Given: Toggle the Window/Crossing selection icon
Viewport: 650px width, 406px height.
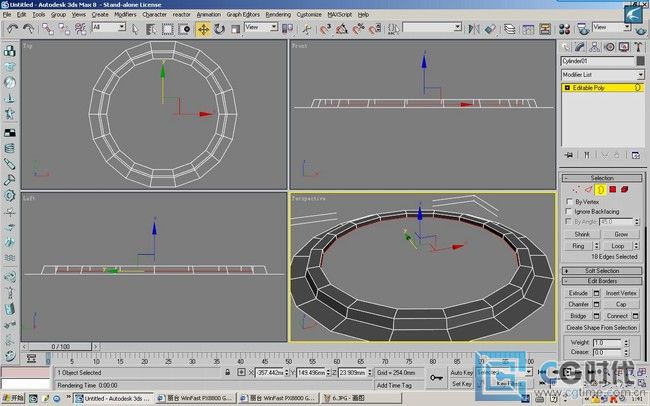Looking at the screenshot, I should click(184, 29).
